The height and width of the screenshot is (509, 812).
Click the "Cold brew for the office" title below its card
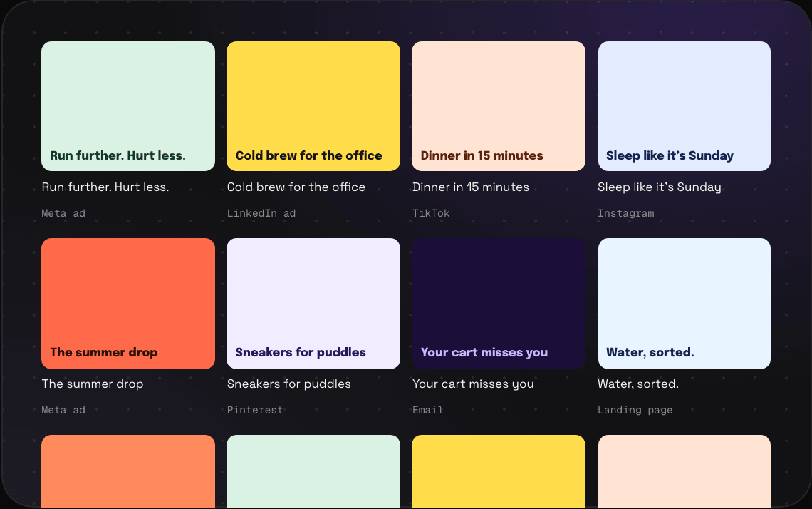(296, 187)
